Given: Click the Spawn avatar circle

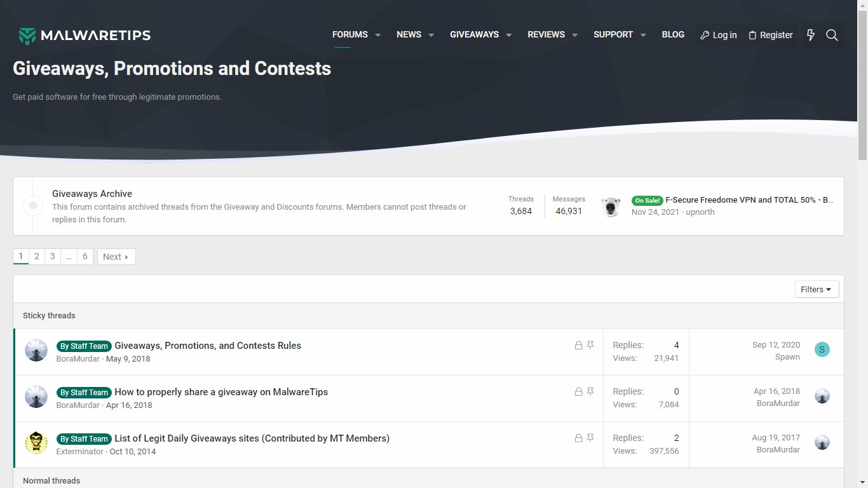Looking at the screenshot, I should (822, 349).
